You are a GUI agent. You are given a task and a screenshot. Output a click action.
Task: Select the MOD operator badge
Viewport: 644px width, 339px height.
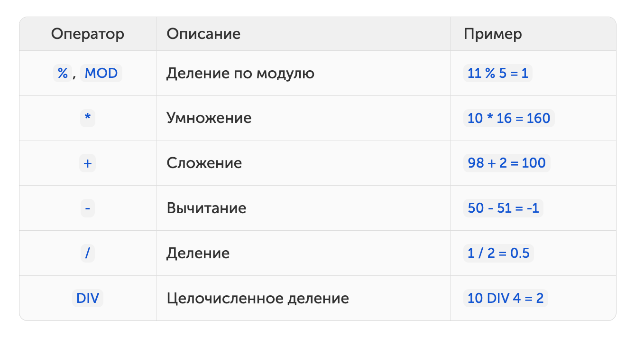click(101, 74)
